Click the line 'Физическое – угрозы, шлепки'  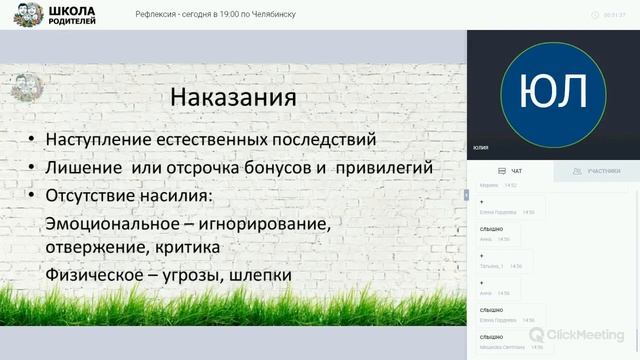point(169,275)
